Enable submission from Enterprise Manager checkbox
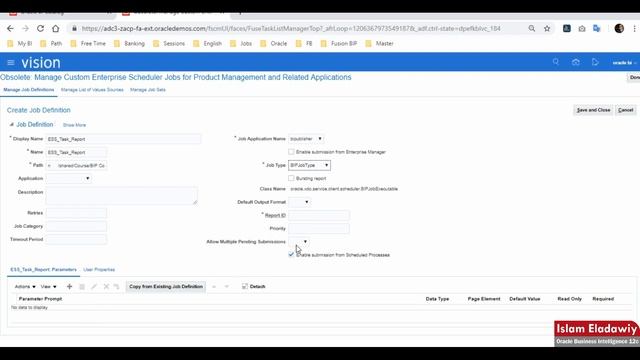The height and width of the screenshot is (360, 640). [x=291, y=152]
